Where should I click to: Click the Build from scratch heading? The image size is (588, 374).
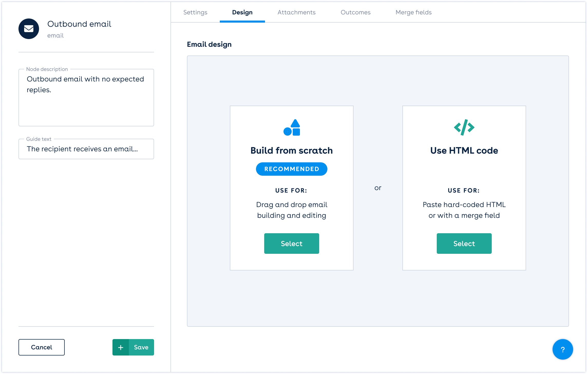coord(292,151)
